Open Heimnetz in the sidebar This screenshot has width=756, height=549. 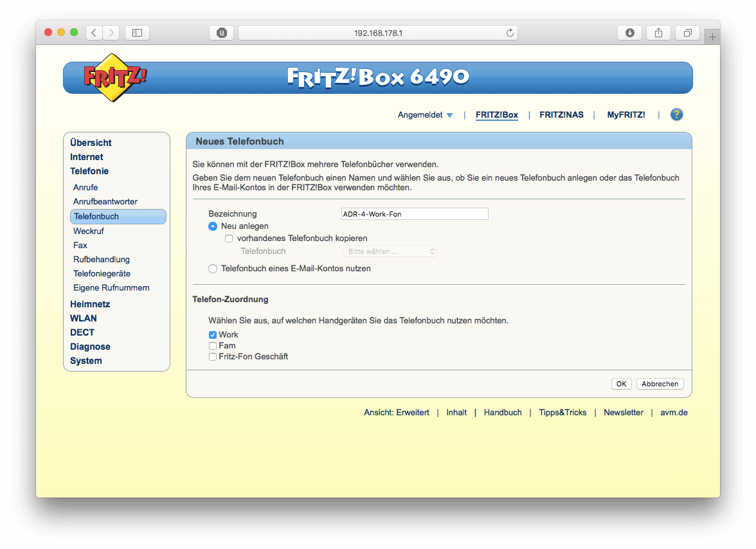(x=90, y=305)
